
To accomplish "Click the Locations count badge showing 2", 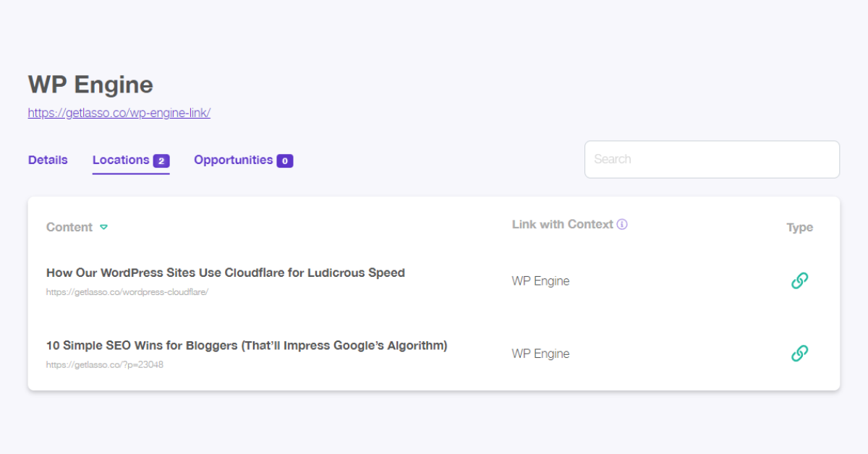I will click(161, 160).
